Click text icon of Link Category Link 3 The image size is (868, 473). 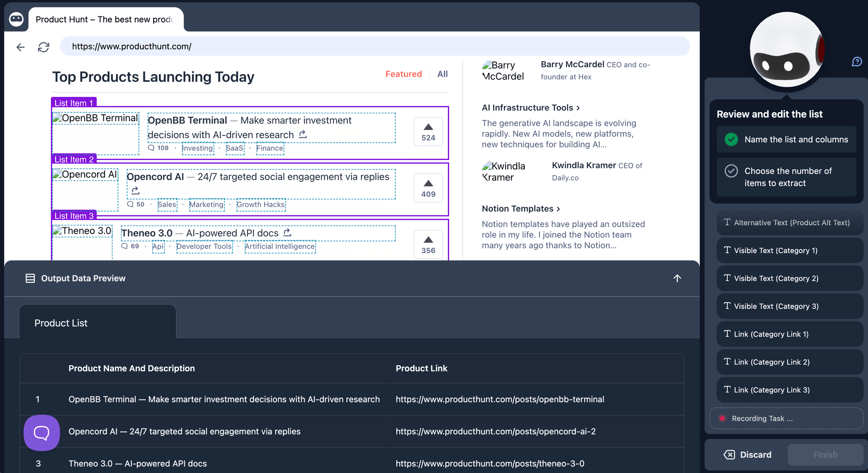727,389
